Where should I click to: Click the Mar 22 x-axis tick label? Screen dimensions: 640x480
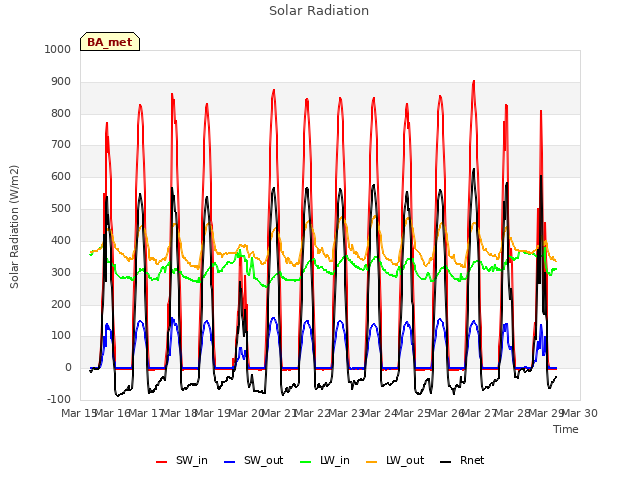coord(312,413)
